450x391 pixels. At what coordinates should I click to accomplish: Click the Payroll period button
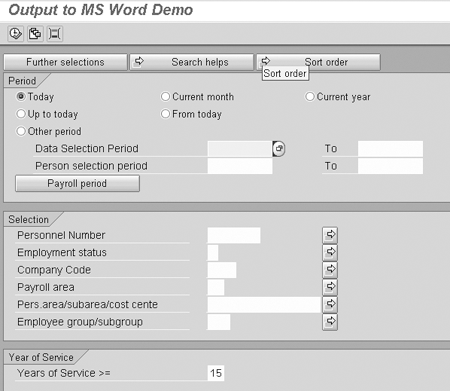click(x=77, y=183)
